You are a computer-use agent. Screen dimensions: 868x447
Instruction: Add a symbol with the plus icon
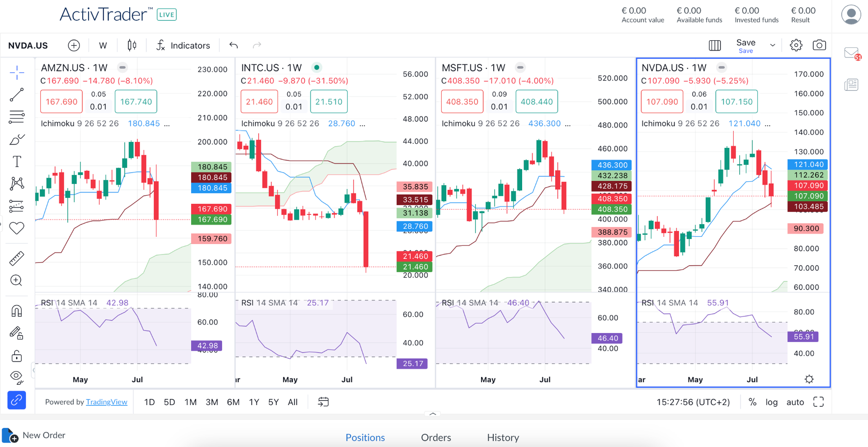(x=74, y=45)
